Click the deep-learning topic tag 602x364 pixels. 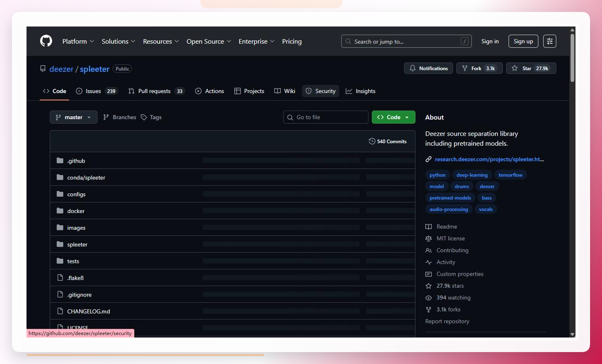(x=472, y=175)
